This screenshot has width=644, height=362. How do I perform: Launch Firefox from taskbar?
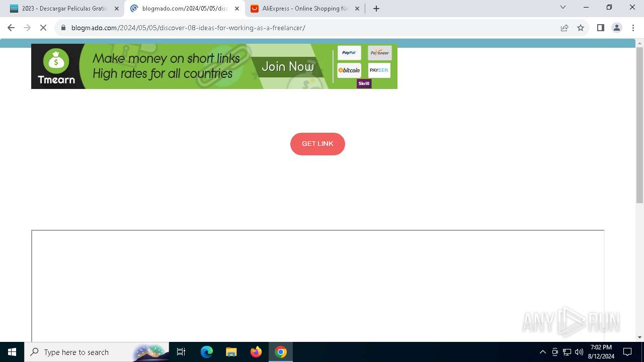click(256, 352)
